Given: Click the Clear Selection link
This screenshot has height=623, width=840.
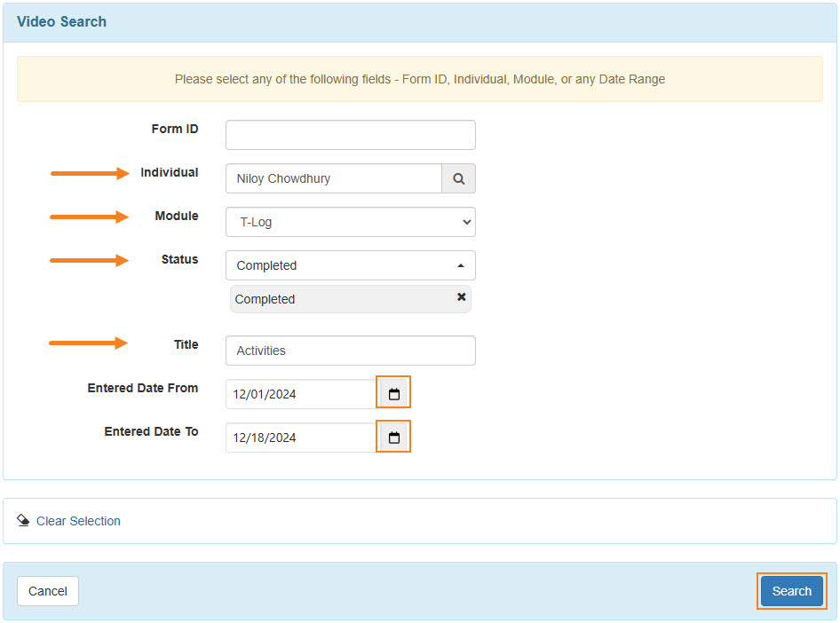Looking at the screenshot, I should point(78,521).
